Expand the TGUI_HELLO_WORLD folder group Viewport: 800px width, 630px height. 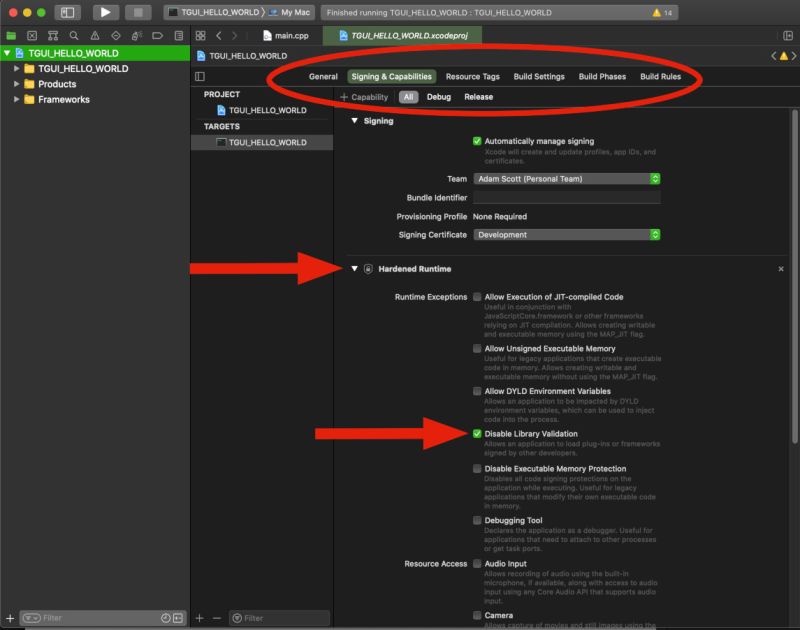pos(16,68)
